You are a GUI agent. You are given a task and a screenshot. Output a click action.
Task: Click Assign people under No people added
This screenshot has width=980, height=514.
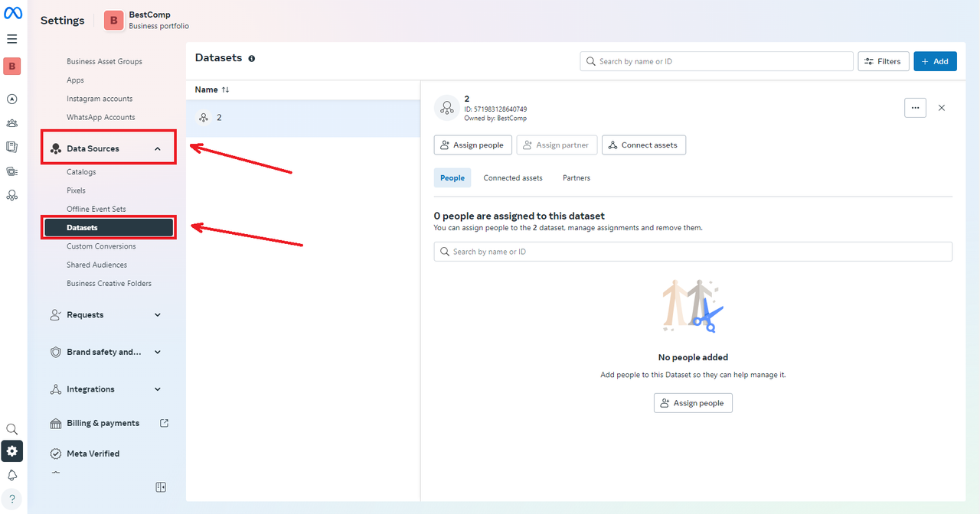pyautogui.click(x=693, y=403)
